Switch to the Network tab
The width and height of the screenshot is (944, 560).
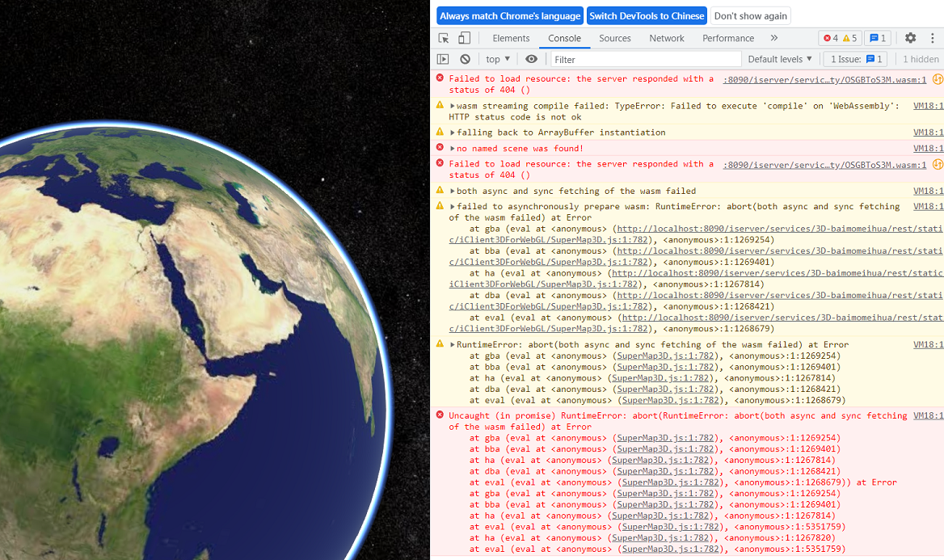667,38
